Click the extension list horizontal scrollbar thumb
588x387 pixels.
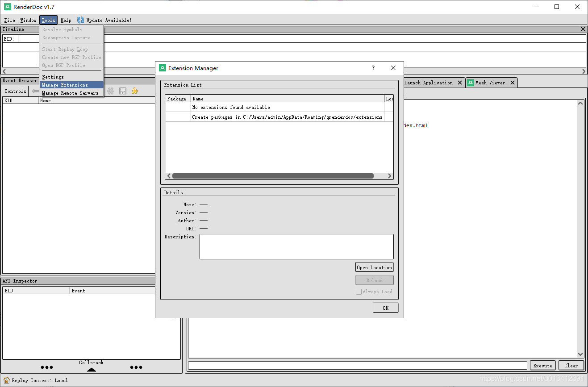(x=273, y=176)
